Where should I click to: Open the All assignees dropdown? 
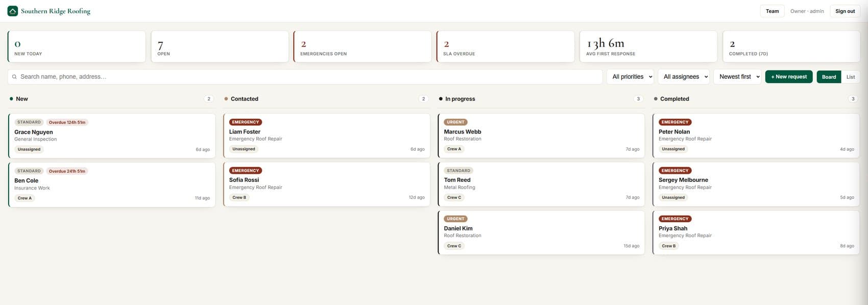(x=684, y=77)
